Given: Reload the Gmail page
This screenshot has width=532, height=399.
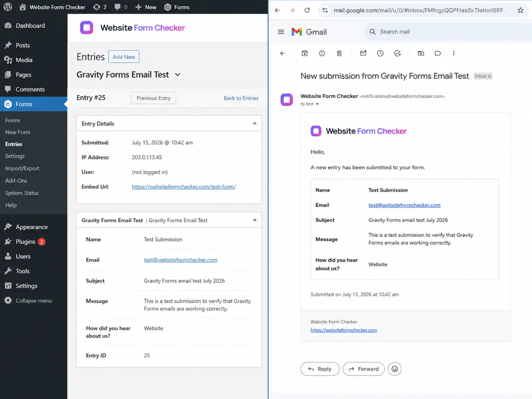Looking at the screenshot, I should pos(307,10).
